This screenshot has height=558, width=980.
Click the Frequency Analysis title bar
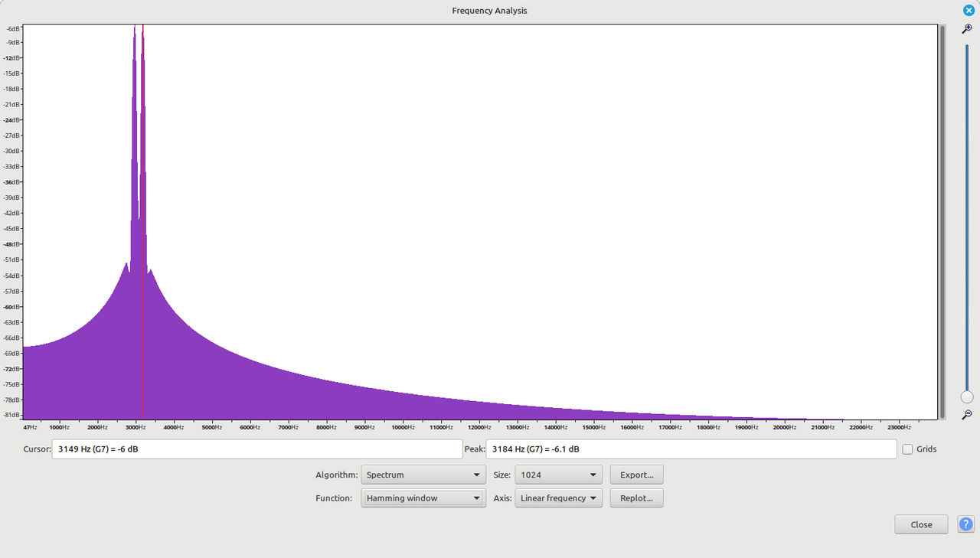pos(489,11)
